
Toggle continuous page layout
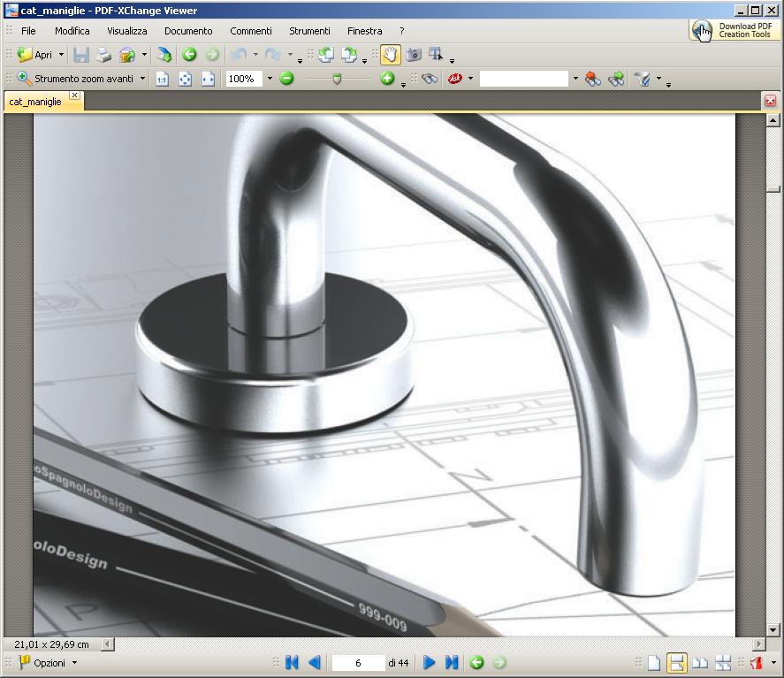[x=676, y=663]
